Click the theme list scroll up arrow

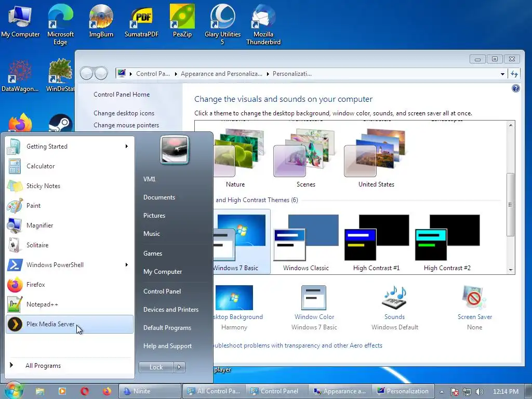click(x=510, y=125)
